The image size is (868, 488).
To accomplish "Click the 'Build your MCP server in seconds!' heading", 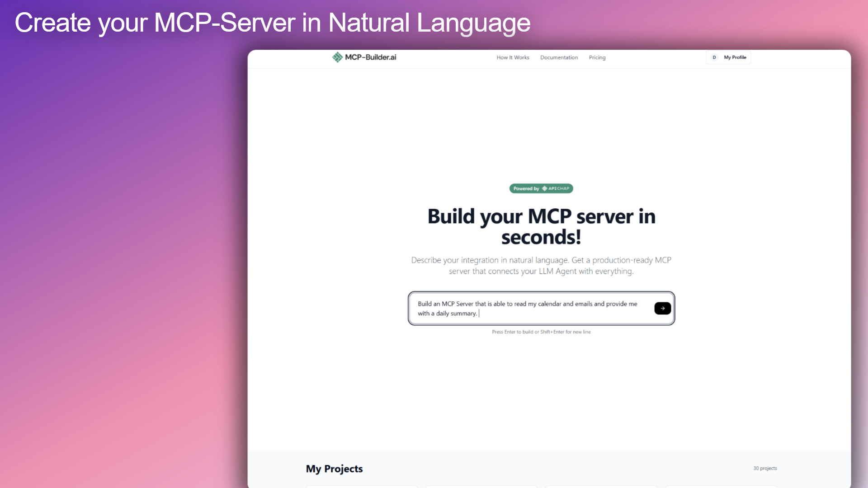I will pos(541,226).
